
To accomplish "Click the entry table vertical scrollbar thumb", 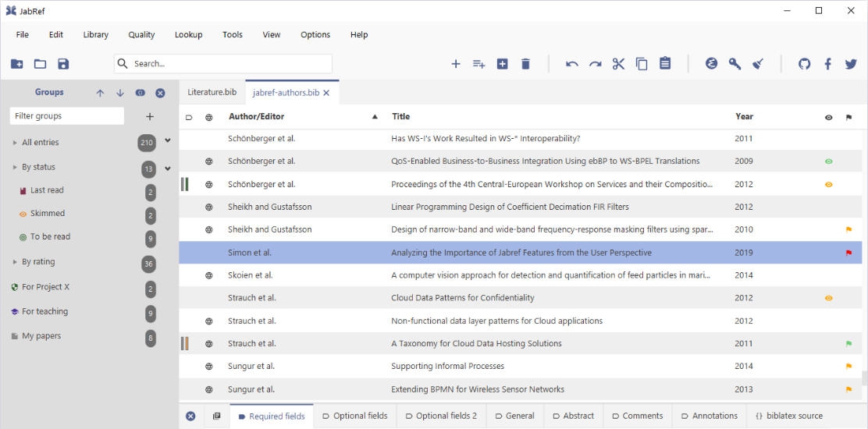I will tap(864, 379).
